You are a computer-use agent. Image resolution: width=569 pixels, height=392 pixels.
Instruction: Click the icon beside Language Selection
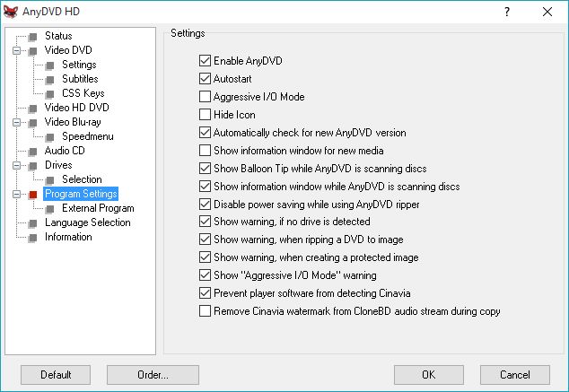pyautogui.click(x=33, y=222)
